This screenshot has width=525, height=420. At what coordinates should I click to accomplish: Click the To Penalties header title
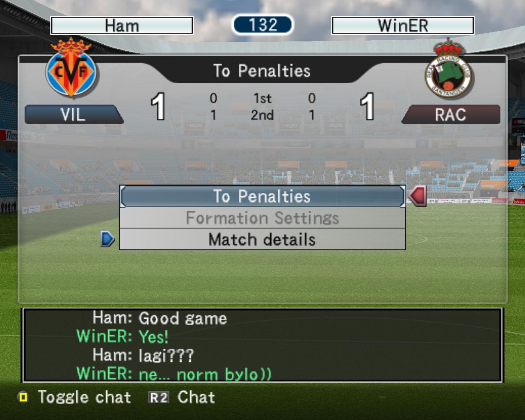click(262, 71)
